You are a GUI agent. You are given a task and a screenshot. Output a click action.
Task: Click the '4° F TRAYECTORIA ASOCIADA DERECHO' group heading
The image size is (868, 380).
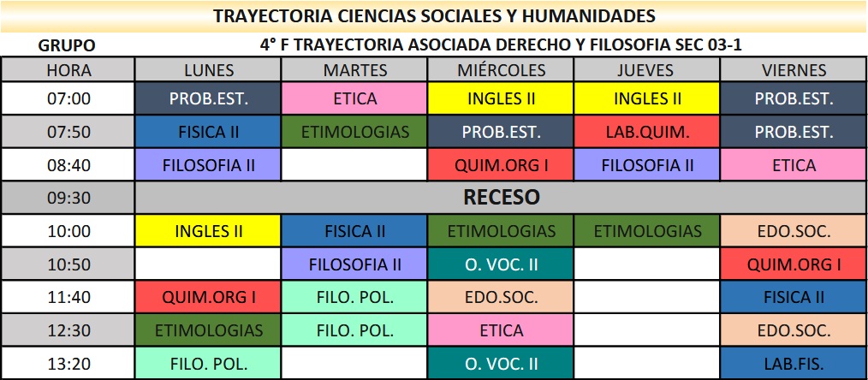(500, 45)
